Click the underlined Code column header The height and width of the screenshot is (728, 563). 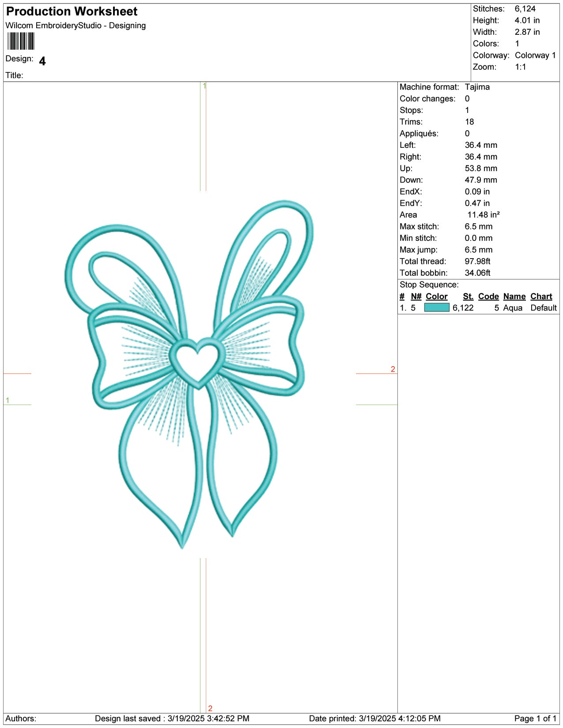click(x=488, y=296)
